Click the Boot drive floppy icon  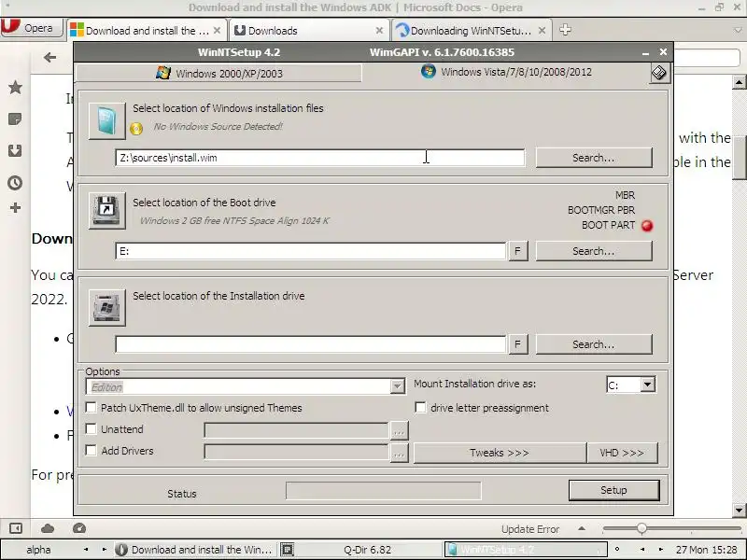click(106, 211)
